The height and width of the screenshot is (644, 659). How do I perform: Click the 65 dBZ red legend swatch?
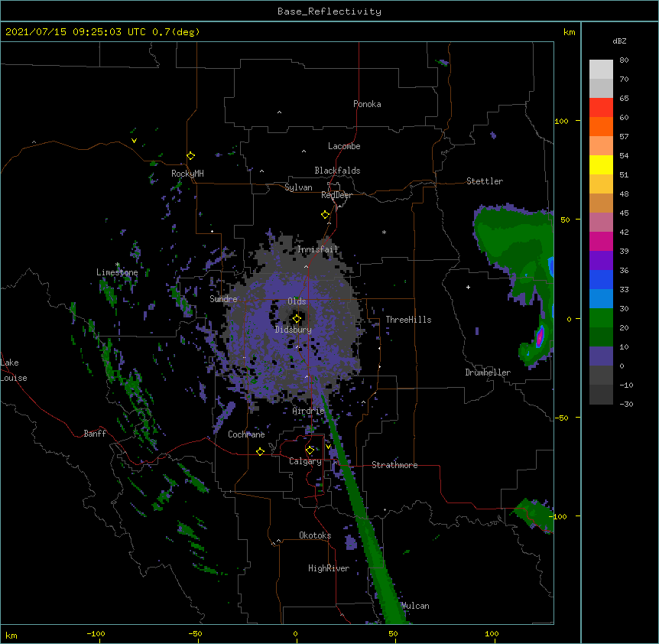click(x=601, y=108)
